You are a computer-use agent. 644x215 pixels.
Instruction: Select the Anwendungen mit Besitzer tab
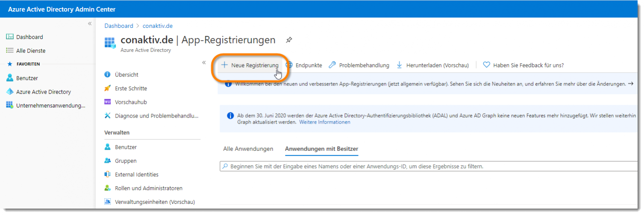tap(321, 149)
